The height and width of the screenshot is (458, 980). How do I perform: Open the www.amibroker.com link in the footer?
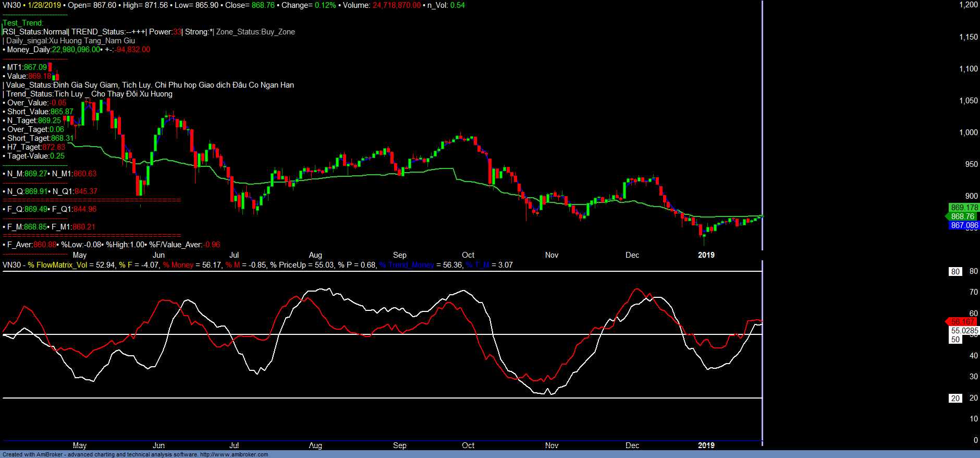click(234, 454)
